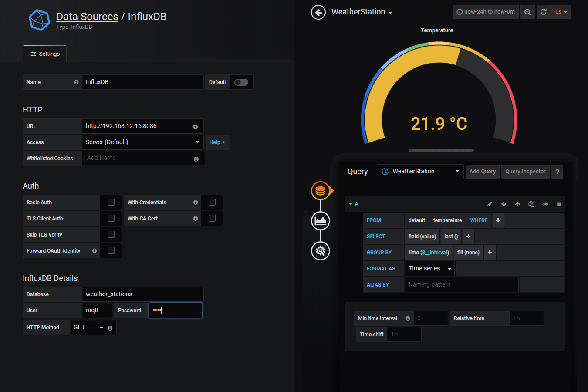Open the now-24h to now-0m time picker
The image size is (588, 392).
click(486, 12)
